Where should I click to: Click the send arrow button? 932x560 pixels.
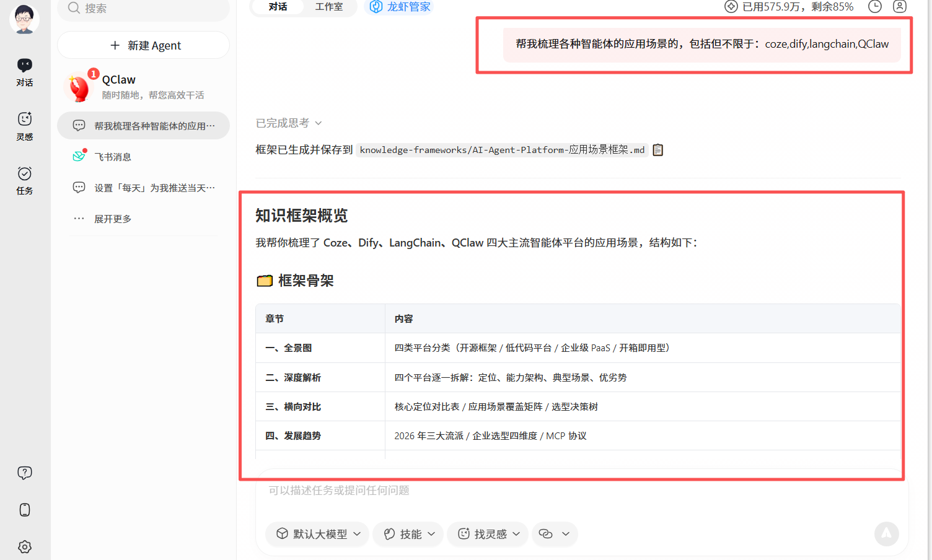coord(887,534)
